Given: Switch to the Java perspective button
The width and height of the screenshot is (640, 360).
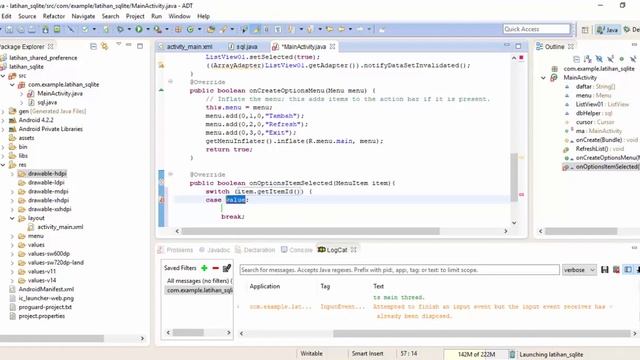Looking at the screenshot, I should tap(607, 29).
